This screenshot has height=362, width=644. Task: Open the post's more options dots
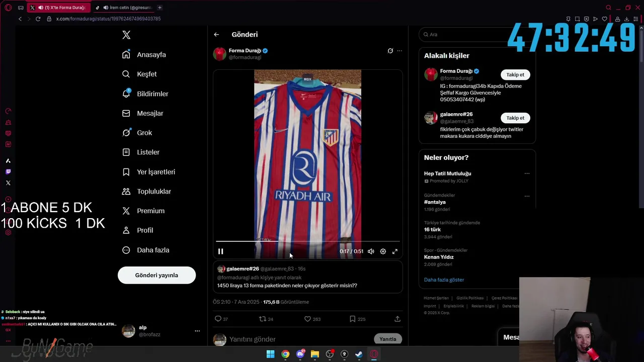coord(399,51)
